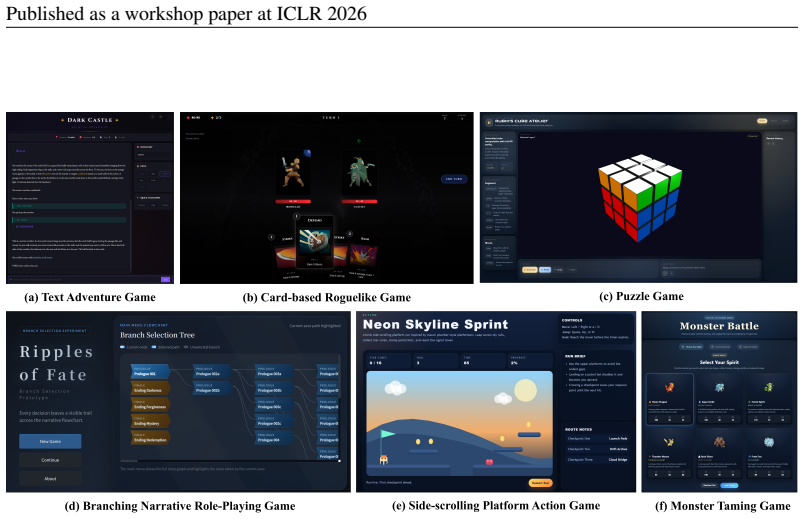Select the Ending Forgiveness finale node

tap(151, 405)
